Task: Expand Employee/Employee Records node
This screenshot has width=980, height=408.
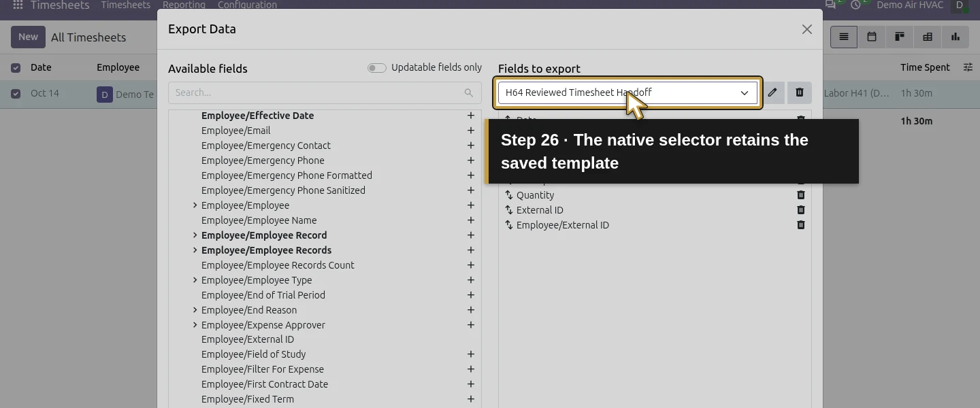Action: [195, 250]
